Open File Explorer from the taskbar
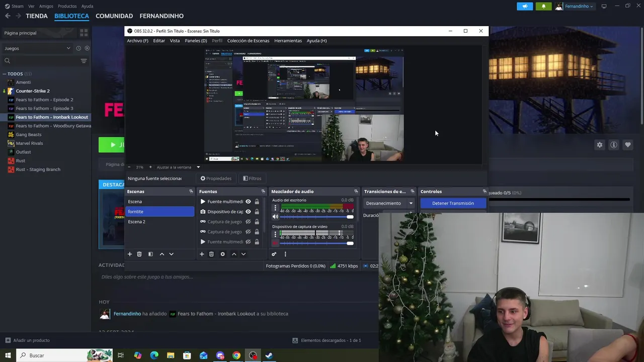 [x=171, y=355]
